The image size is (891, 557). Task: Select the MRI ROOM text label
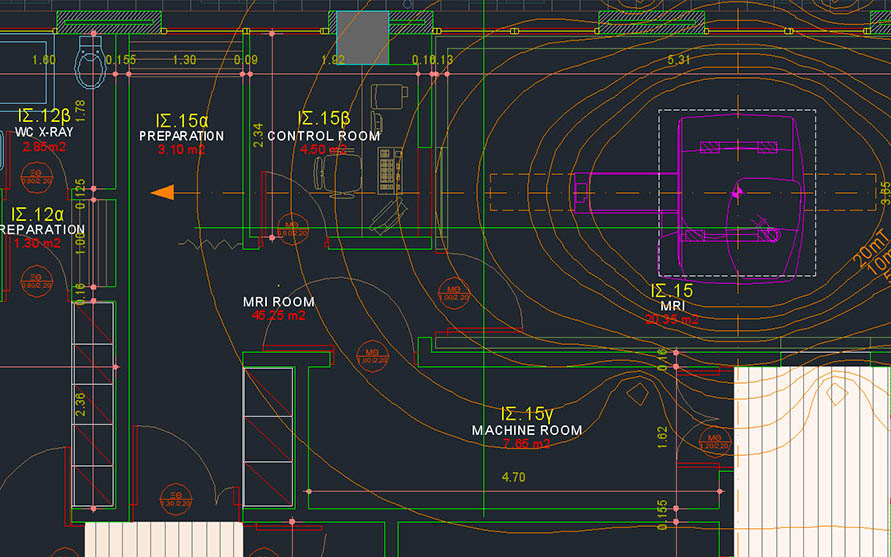tap(279, 301)
